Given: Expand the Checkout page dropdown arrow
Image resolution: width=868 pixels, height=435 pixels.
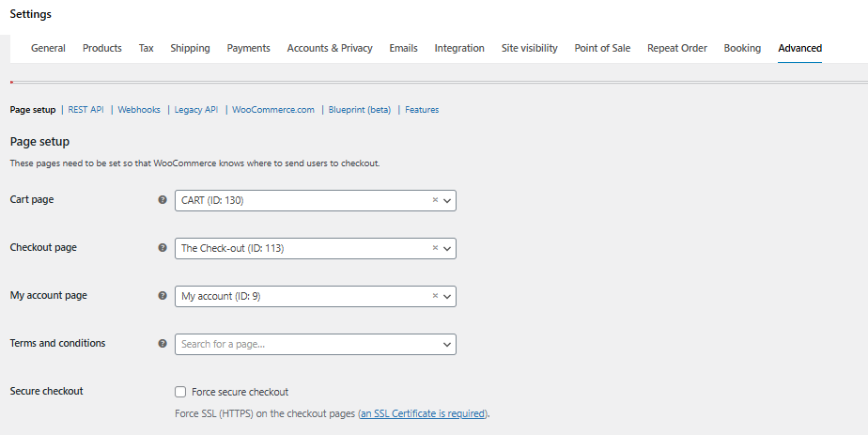Looking at the screenshot, I should coord(447,248).
